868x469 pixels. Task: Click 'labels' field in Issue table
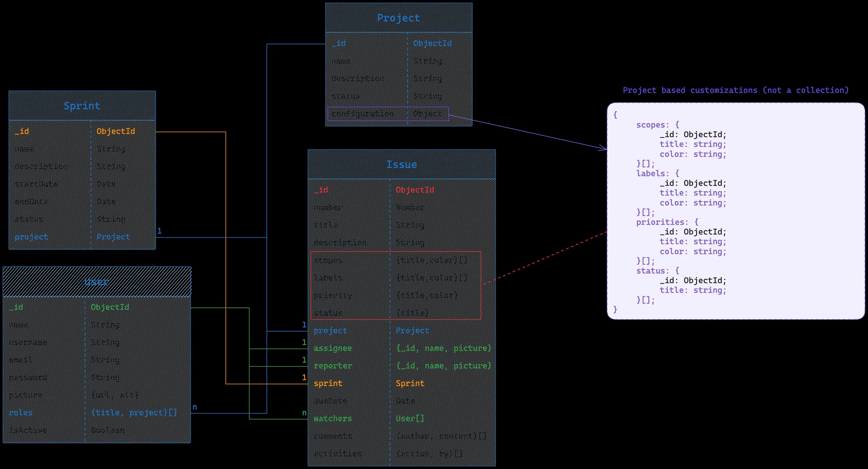[328, 278]
